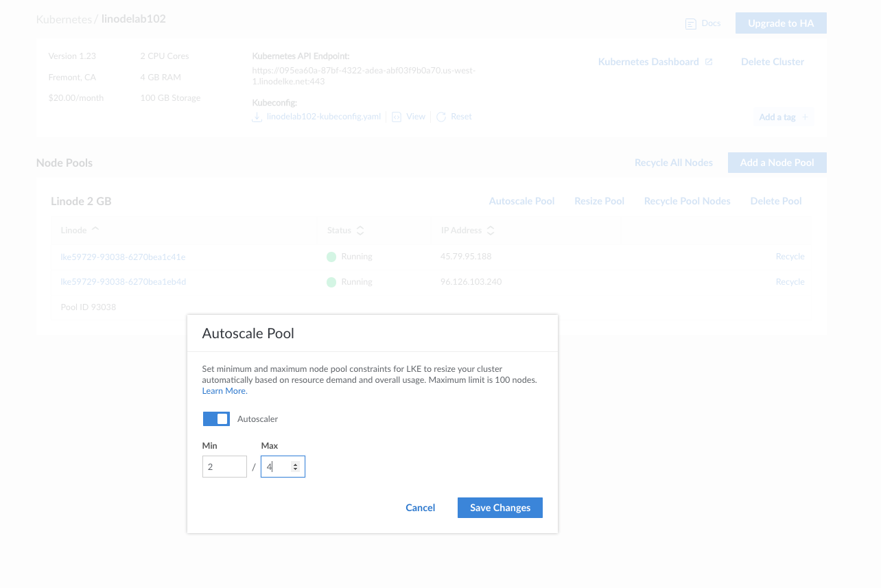This screenshot has height=588, width=881.
Task: Click the Max field stepper arrows
Action: coord(295,467)
